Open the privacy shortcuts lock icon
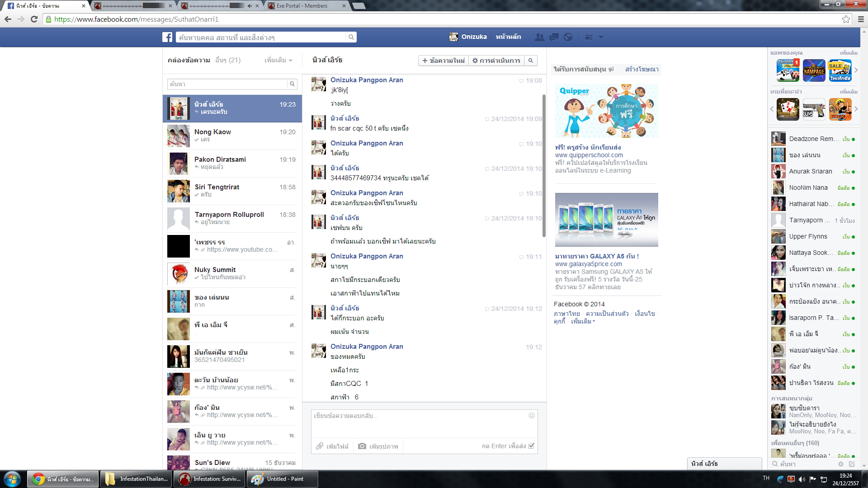 (589, 37)
